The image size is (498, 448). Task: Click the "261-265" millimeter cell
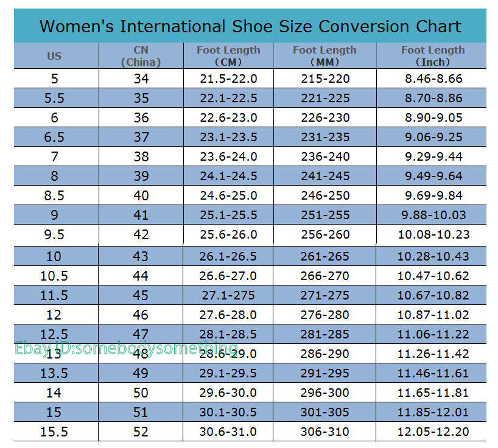coord(324,256)
